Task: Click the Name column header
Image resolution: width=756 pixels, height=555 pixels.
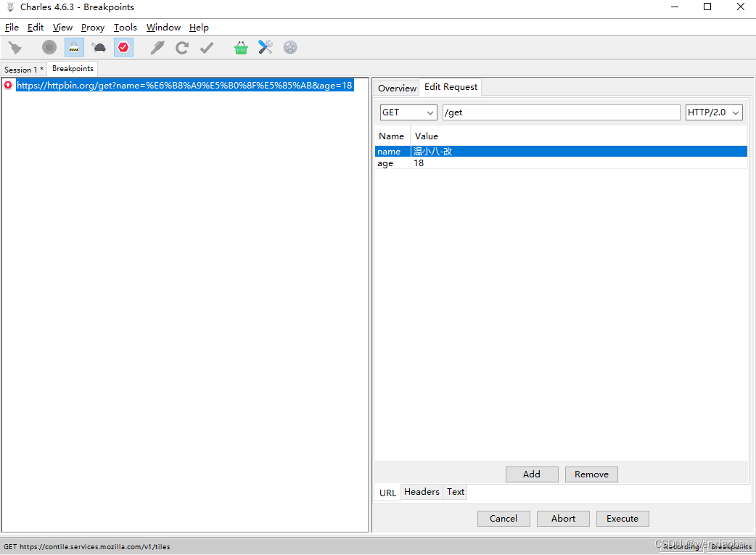Action: tap(392, 136)
